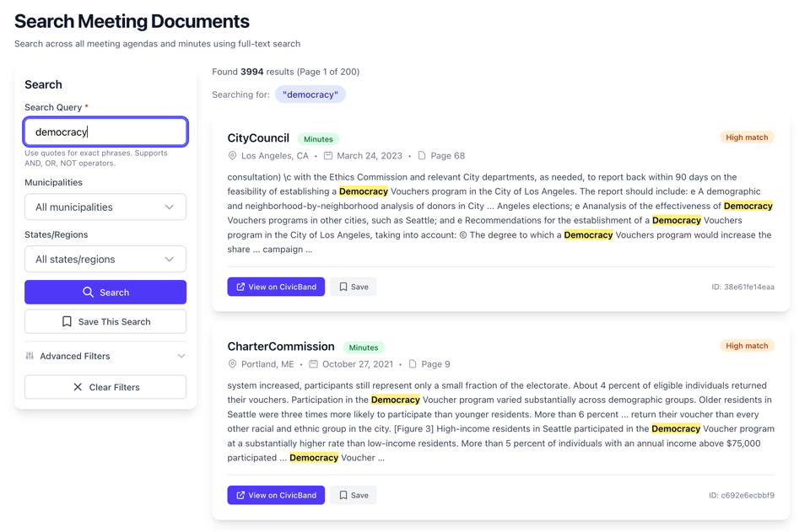The height and width of the screenshot is (532, 810).
Task: Click the location pin icon beside Los Angeles, CA
Action: coord(231,155)
